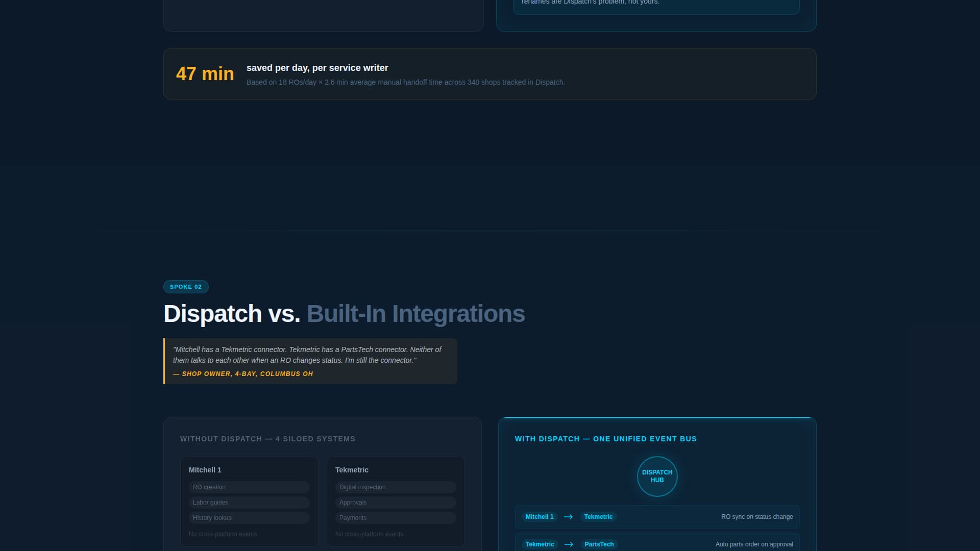The height and width of the screenshot is (551, 980).
Task: Click the arrow between Mitchell 1 and Tekmetric
Action: click(568, 516)
